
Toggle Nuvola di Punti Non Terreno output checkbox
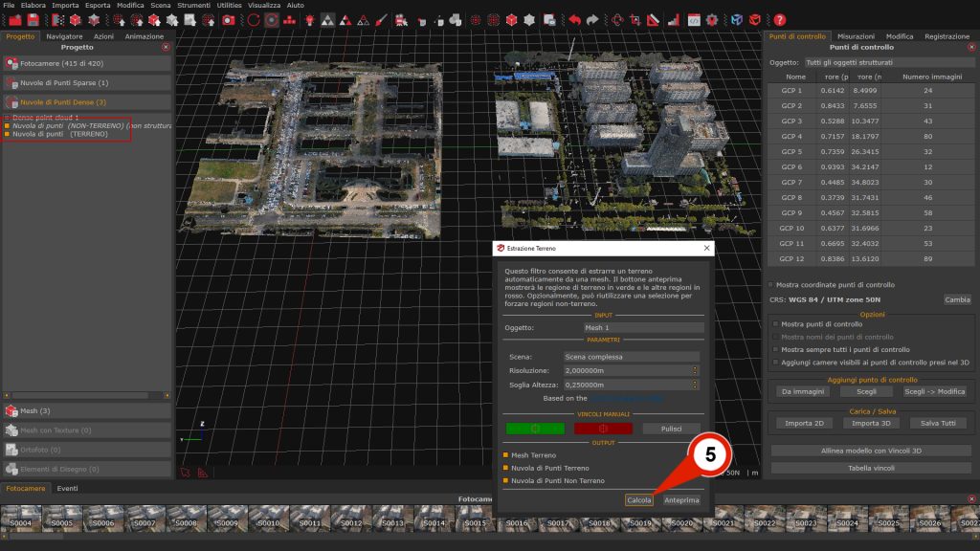point(505,480)
